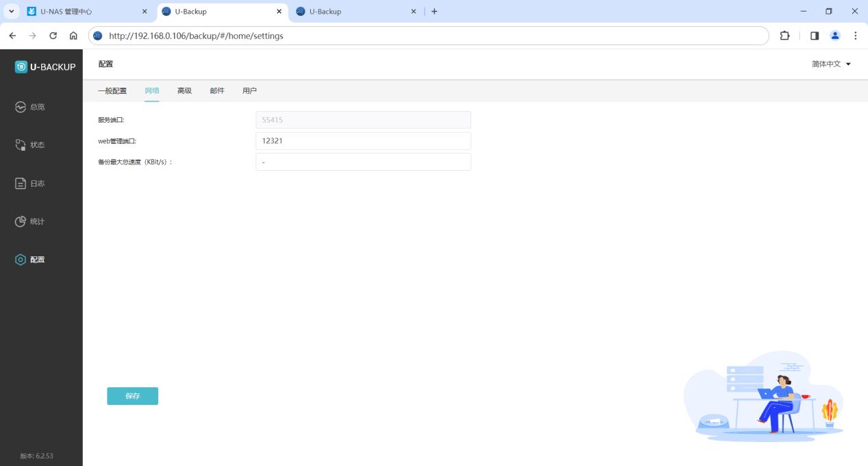Open the 日志 logs sidebar icon
Viewport: 868px width, 466px height.
[21, 184]
